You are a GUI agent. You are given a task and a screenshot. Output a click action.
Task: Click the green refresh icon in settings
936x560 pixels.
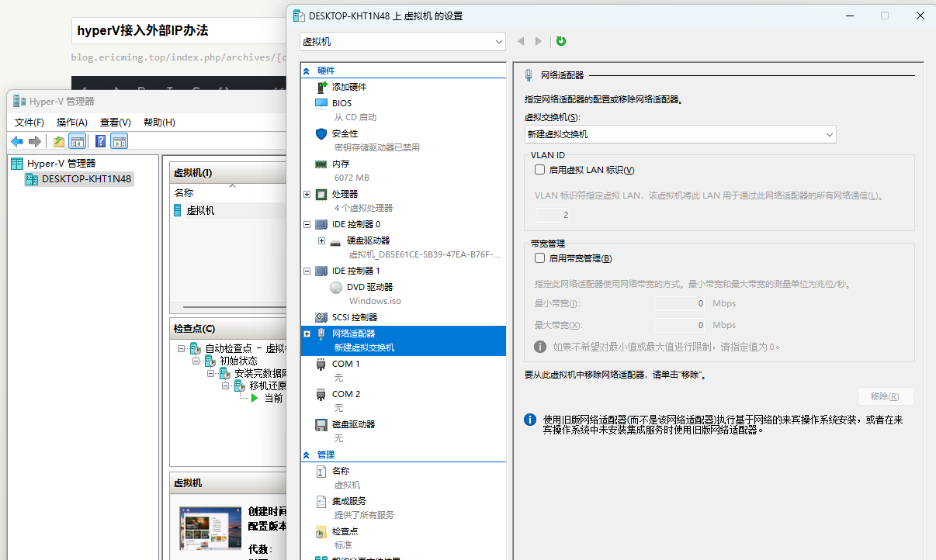tap(561, 41)
